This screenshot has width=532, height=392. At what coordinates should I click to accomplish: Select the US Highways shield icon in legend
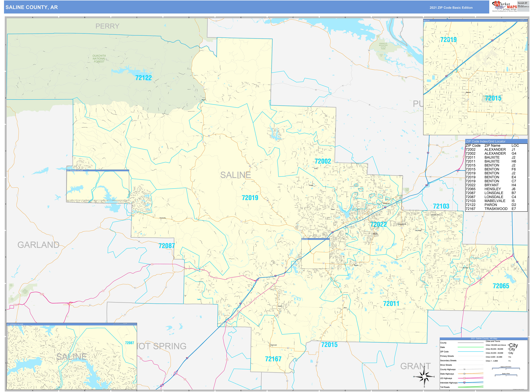point(464,378)
